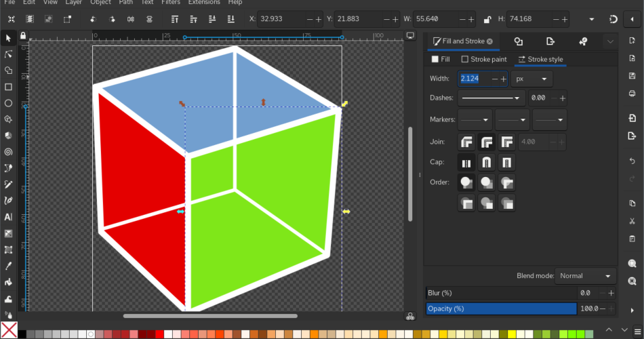Select the Gradient tool
Viewport: 644px width, 339px height.
coord(8,233)
